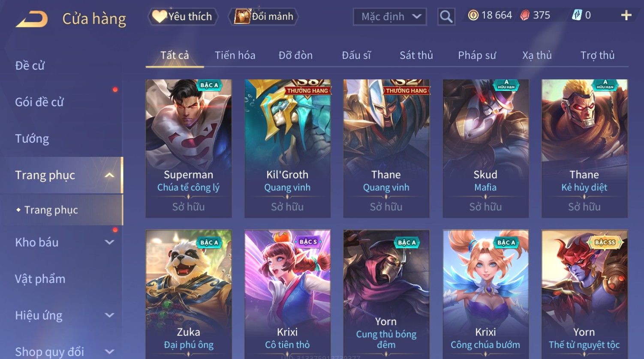The width and height of the screenshot is (644, 359).
Task: Go to Gói đề cử section
Action: point(39,102)
